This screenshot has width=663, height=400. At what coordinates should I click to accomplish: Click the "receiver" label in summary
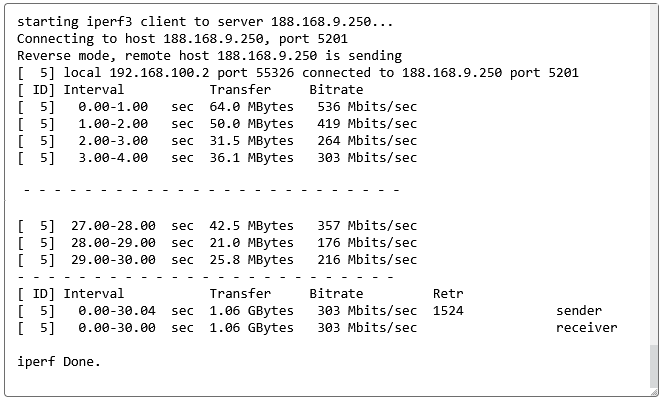(586, 328)
